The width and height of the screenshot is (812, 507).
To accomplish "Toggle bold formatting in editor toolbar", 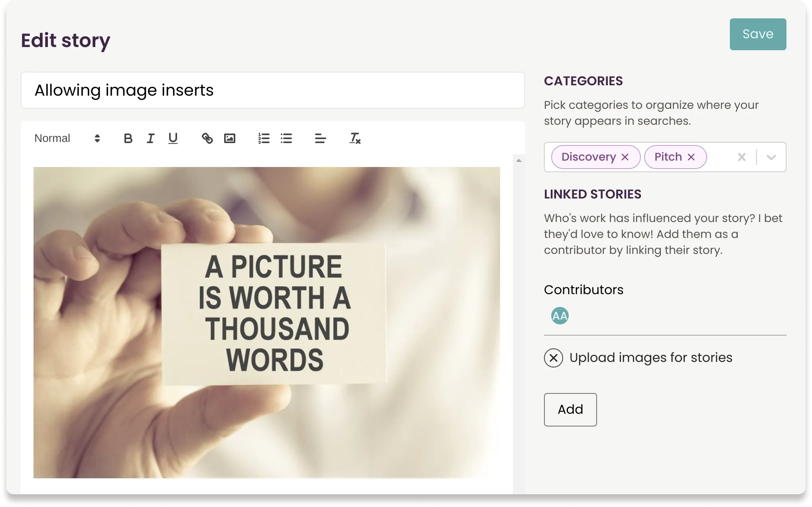I will (x=128, y=138).
